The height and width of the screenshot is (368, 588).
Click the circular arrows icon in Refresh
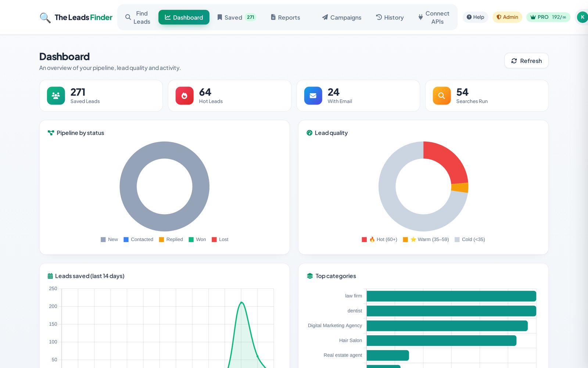514,61
